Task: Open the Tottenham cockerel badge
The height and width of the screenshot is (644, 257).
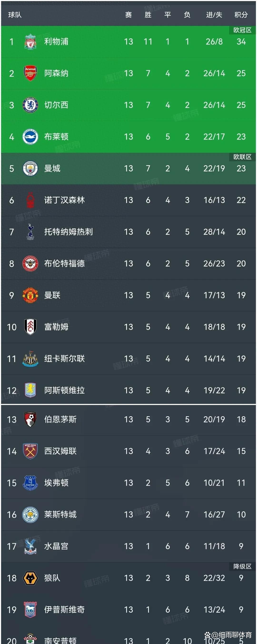Action: (30, 232)
